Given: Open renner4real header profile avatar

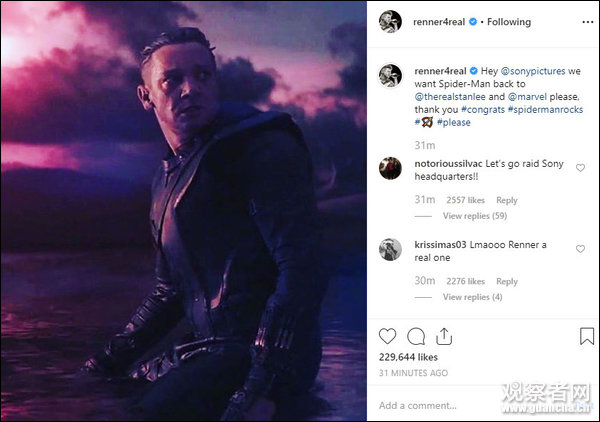Looking at the screenshot, I should coord(390,21).
